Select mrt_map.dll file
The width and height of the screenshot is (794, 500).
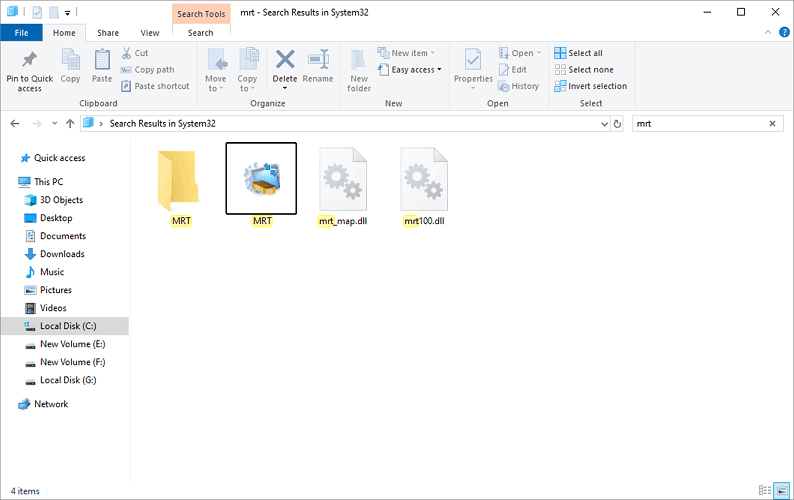click(343, 185)
